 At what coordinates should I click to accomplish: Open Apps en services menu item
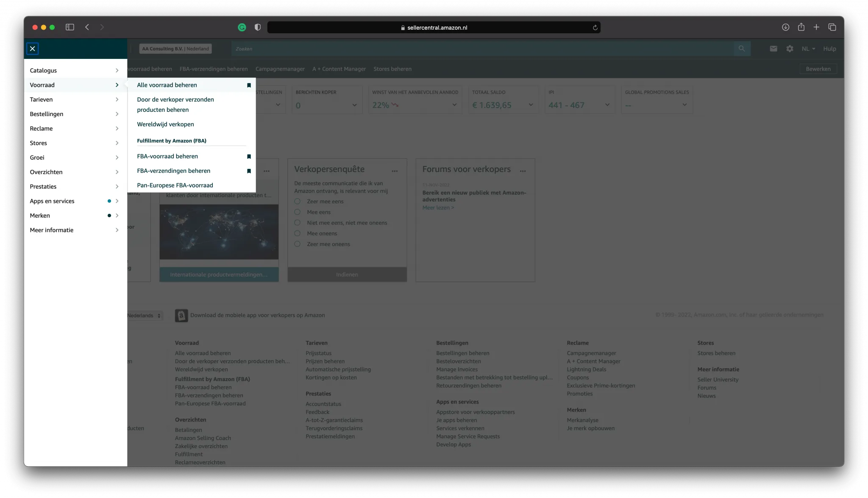point(75,201)
